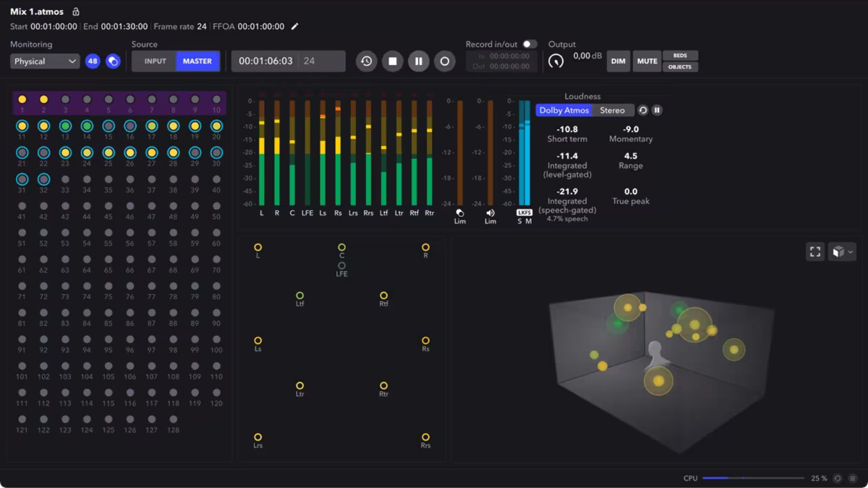Select bed input channel 1

tap(22, 99)
